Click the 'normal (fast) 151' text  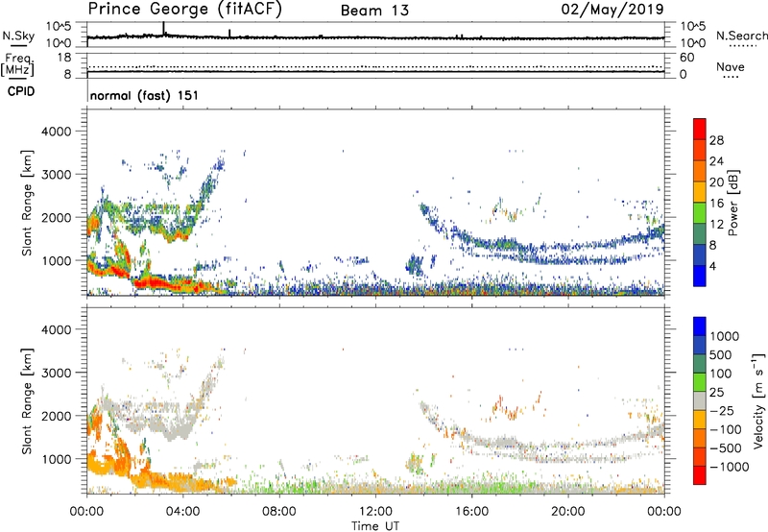point(145,95)
